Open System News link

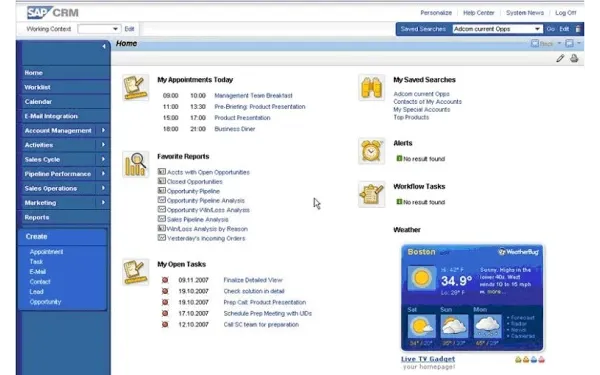[x=525, y=13]
